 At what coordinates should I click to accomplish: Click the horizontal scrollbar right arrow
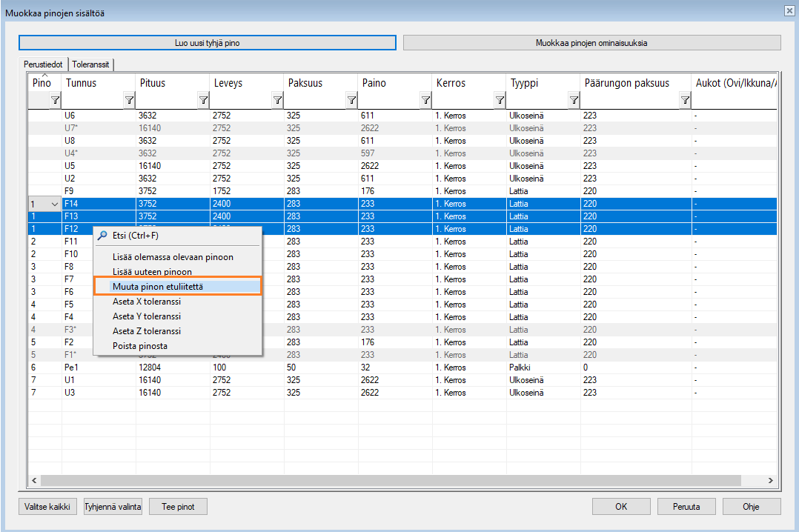pyautogui.click(x=771, y=481)
